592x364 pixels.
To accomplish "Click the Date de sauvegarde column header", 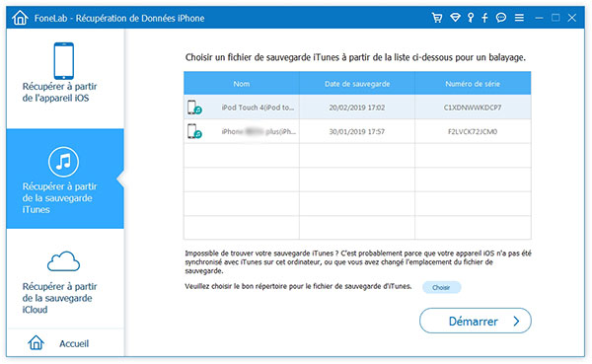I will click(x=357, y=84).
